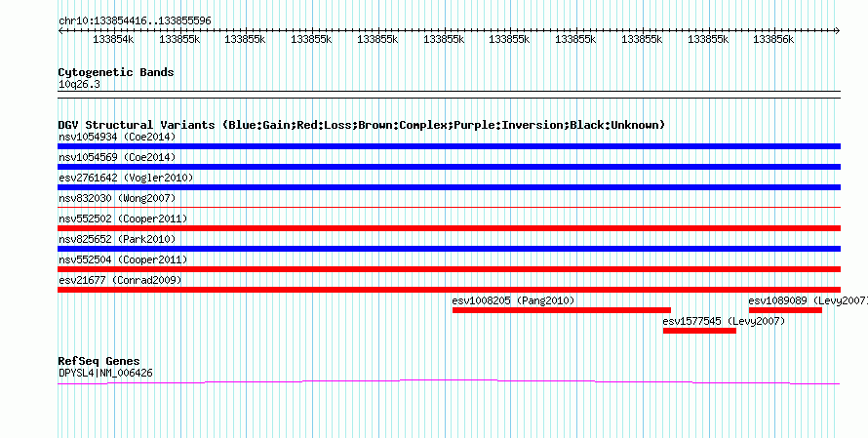Screen dimensions: 868x438
Task: Select the esv1089089 red loss bar
Action: point(785,310)
